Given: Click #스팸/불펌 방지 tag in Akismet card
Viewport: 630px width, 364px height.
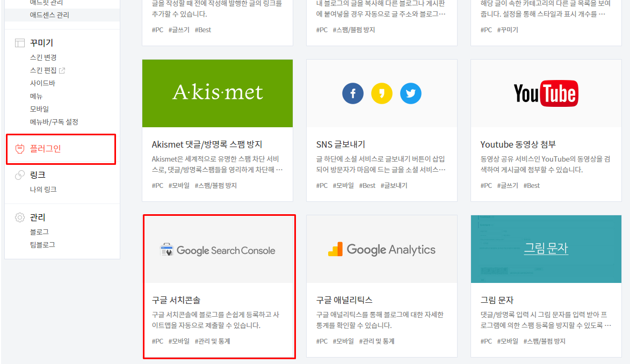Looking at the screenshot, I should pos(216,186).
